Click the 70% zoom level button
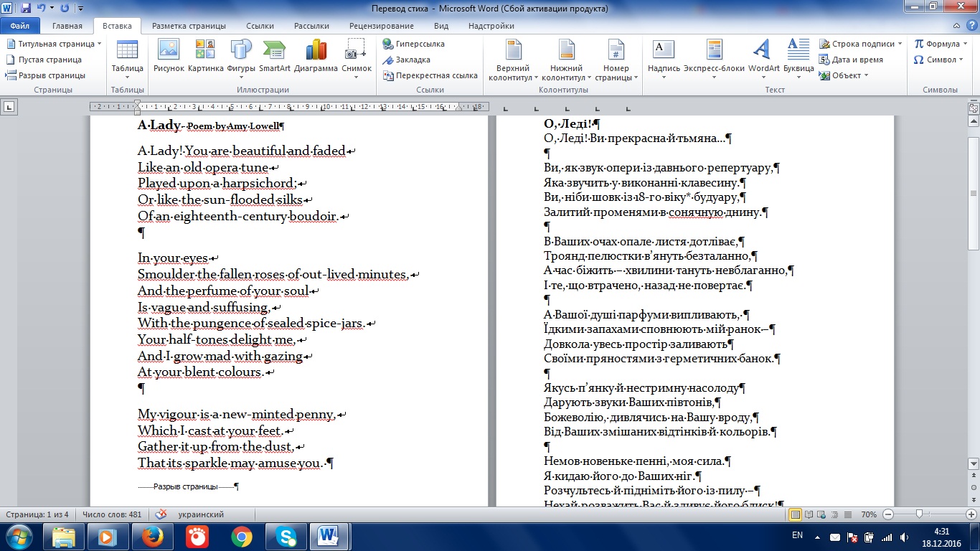Viewport: 980px width, 551px height. pyautogui.click(x=868, y=514)
